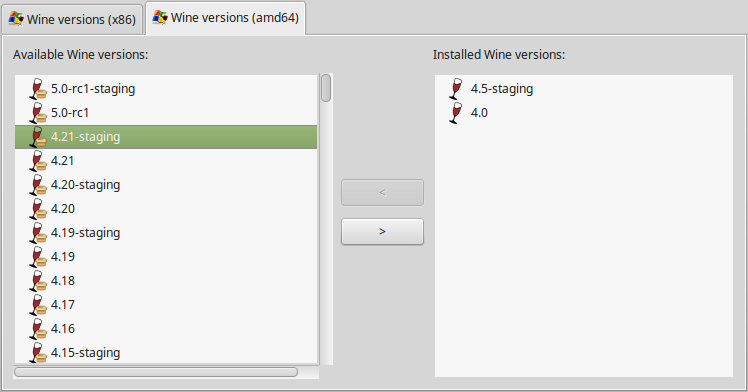
Task: Click the wine package icon next to 5.0-rc1
Action: coord(38,113)
